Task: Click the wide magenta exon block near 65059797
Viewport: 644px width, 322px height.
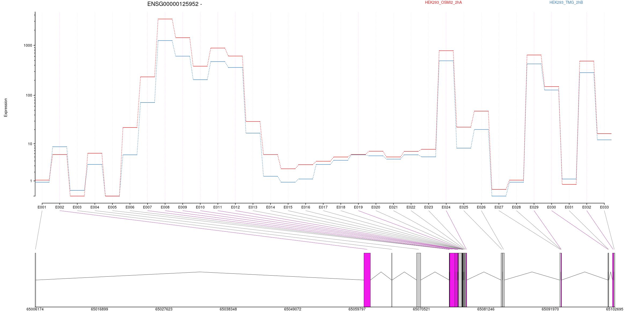Action: point(367,280)
